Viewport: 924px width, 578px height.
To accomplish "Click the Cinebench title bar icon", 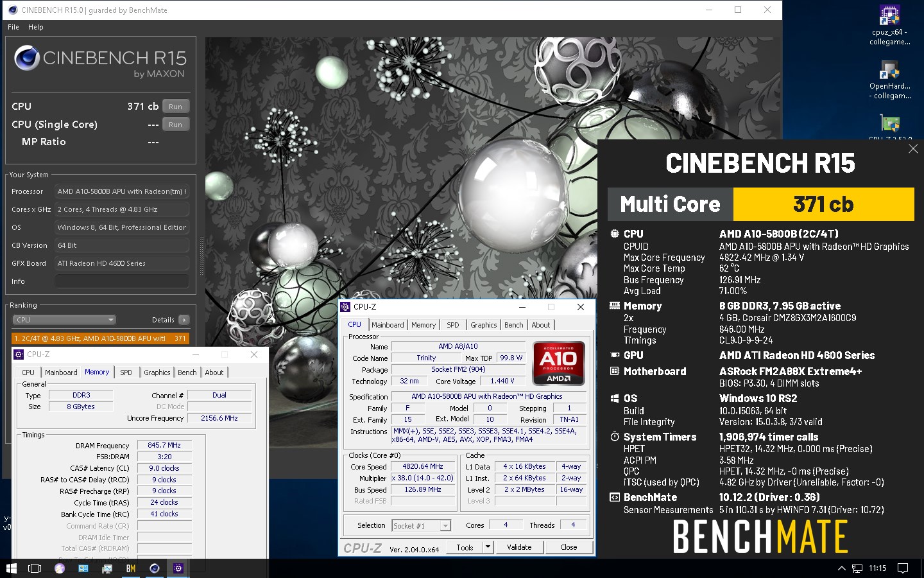I will pyautogui.click(x=12, y=10).
